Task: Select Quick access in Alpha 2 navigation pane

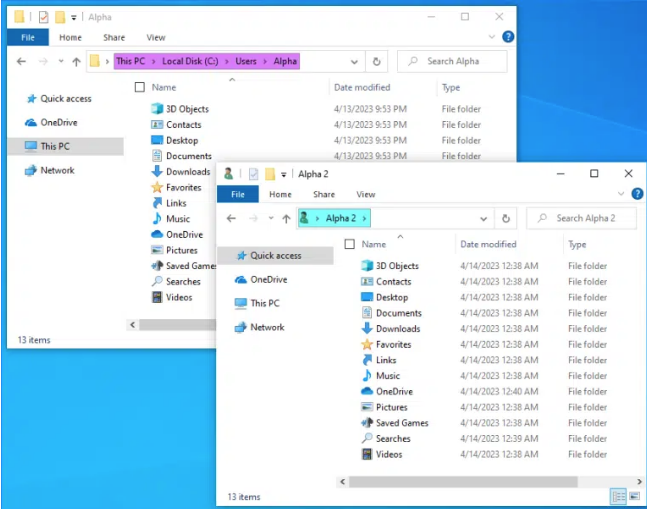Action: click(276, 256)
